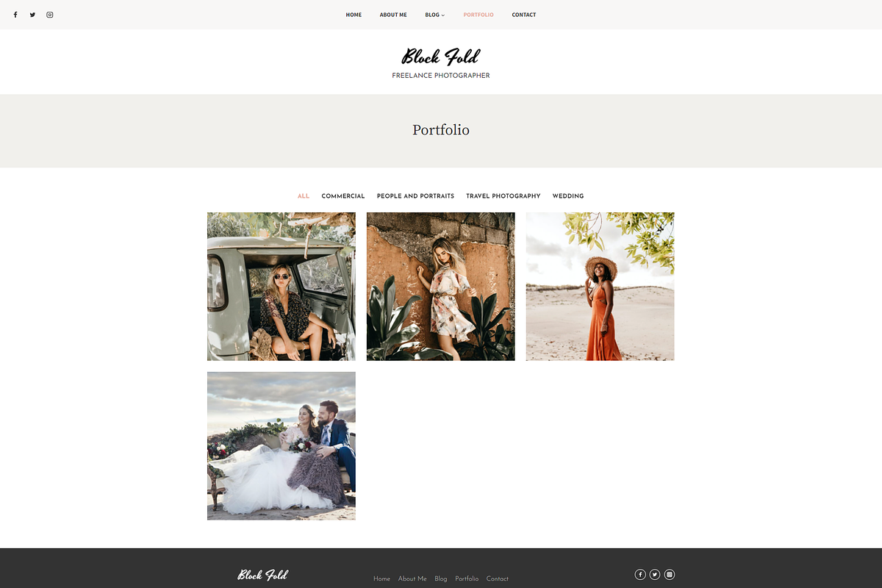Click the Block Fold header logo
Viewport: 882px width, 588px height.
[441, 57]
